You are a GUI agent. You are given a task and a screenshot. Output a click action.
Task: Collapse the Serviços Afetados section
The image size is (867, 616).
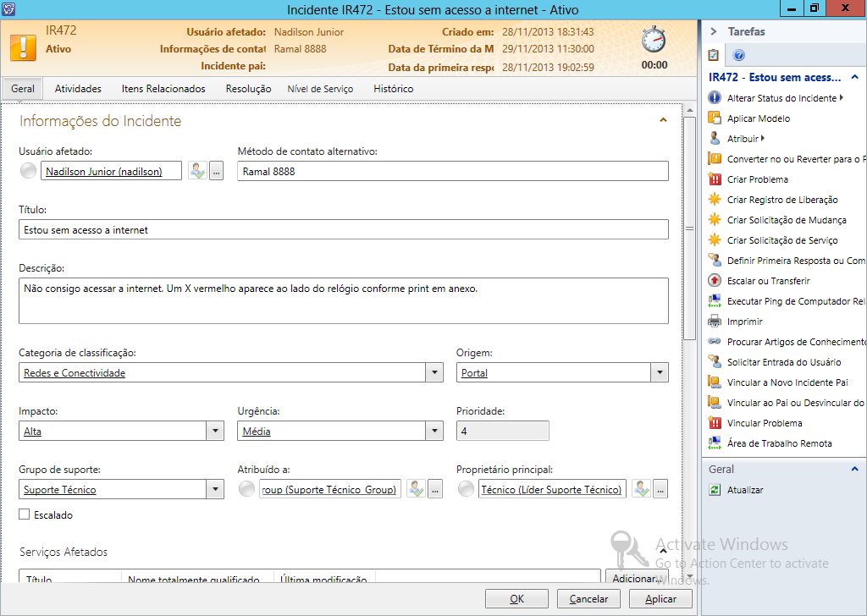click(663, 551)
